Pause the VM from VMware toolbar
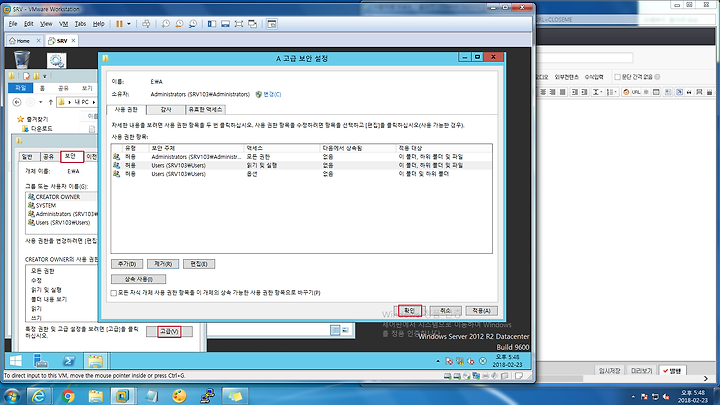 [x=119, y=24]
